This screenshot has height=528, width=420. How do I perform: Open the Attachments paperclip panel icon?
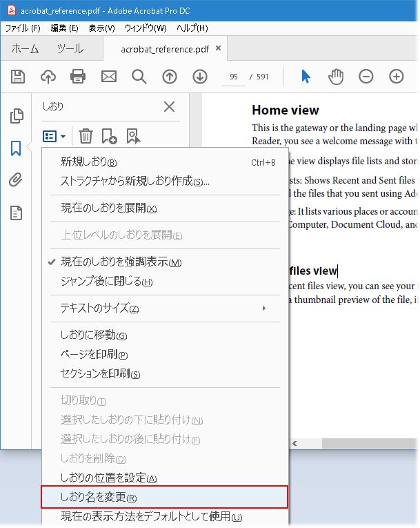pyautogui.click(x=16, y=180)
